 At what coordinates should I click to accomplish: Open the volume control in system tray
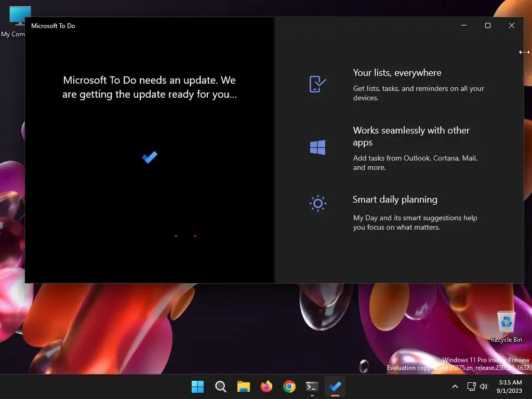click(484, 387)
